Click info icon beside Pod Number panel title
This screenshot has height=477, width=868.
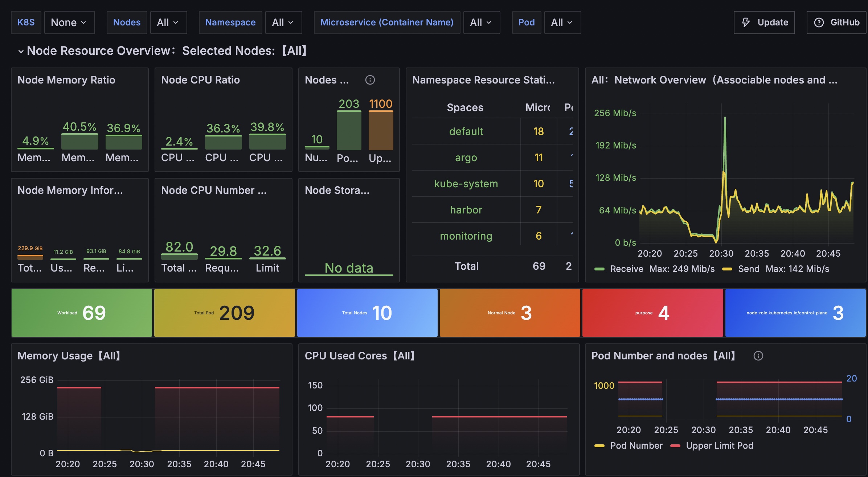tap(758, 356)
